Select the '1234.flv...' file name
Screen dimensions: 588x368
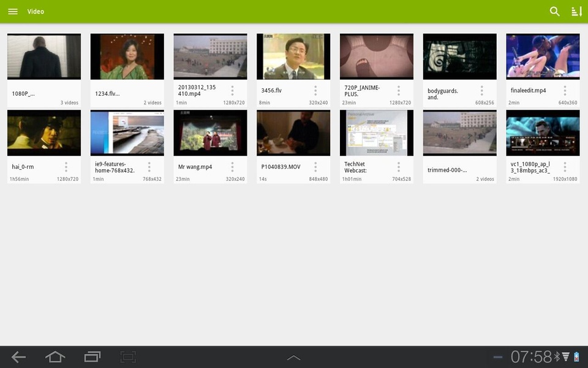(107, 93)
